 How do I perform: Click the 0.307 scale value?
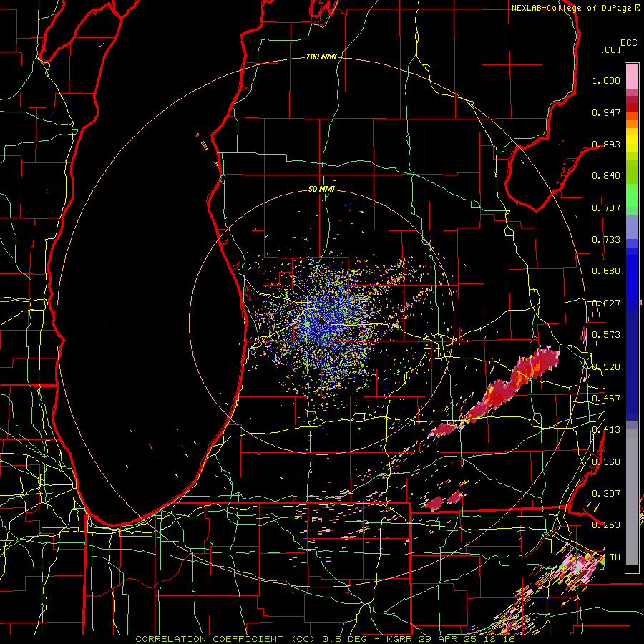(x=606, y=494)
